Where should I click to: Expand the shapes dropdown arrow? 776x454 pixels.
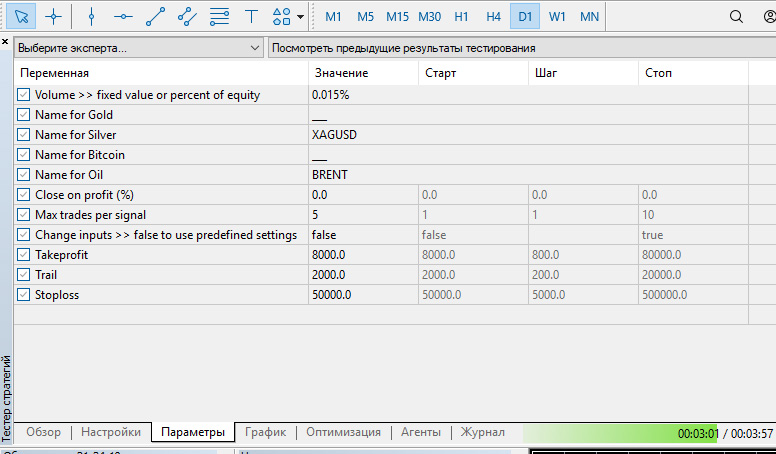(300, 17)
